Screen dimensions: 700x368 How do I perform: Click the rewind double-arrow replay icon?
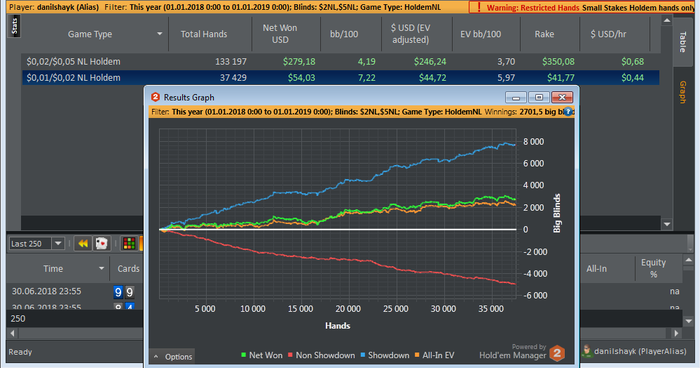(83, 243)
